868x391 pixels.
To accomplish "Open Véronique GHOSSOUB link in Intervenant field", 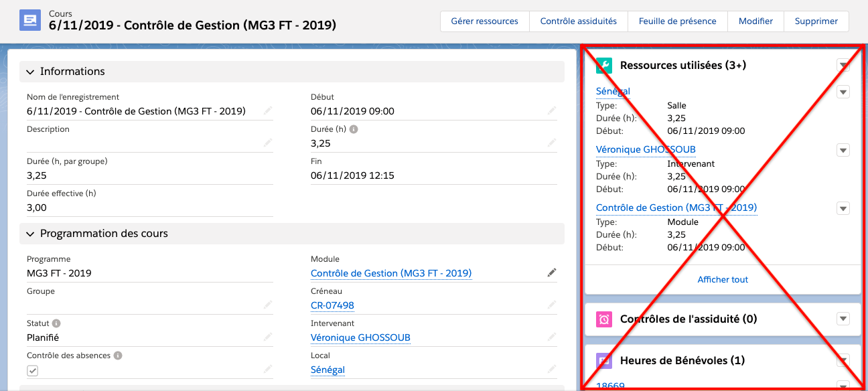I will [x=360, y=337].
